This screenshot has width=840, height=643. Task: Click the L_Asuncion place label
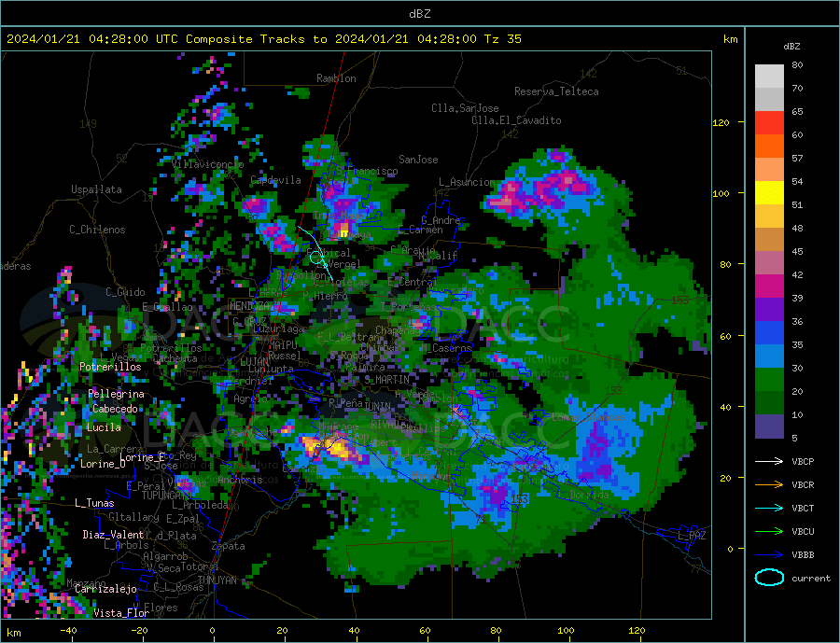coord(467,182)
